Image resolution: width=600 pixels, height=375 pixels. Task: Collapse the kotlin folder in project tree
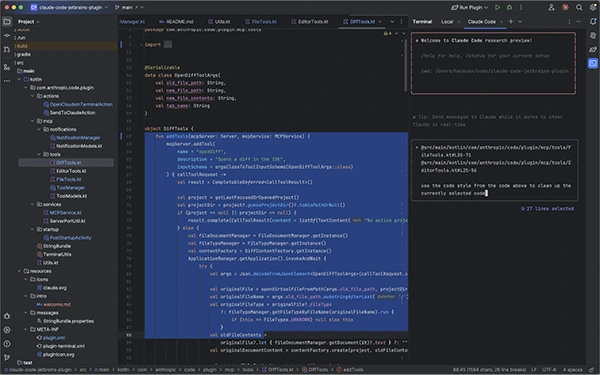coord(19,79)
